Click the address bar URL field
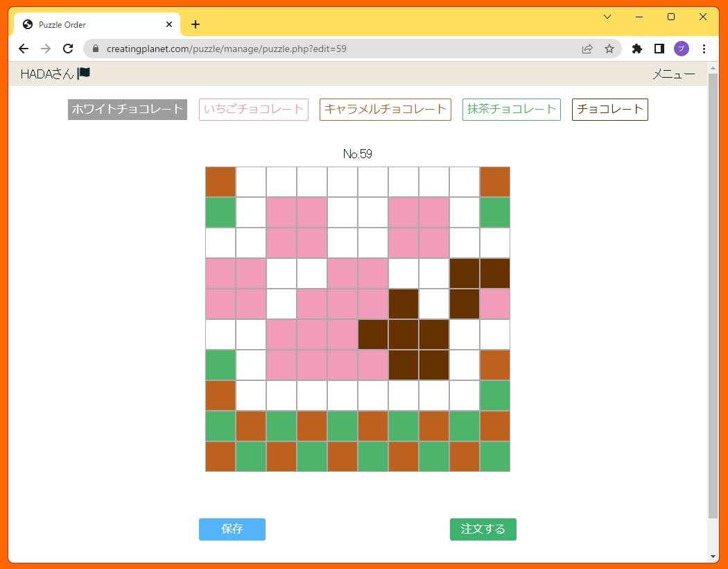Screen dimensions: 728x569 (x=333, y=49)
